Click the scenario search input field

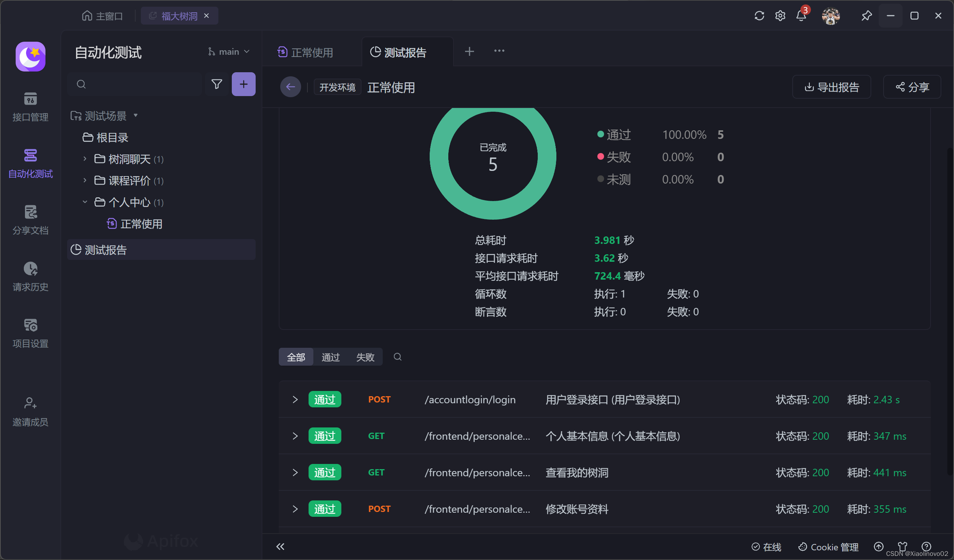(x=135, y=84)
